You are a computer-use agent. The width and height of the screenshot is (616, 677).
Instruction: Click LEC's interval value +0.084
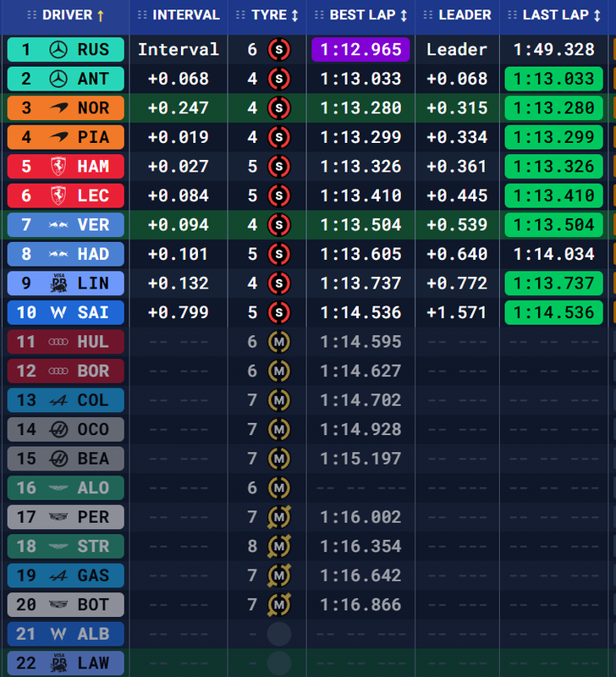click(x=179, y=195)
